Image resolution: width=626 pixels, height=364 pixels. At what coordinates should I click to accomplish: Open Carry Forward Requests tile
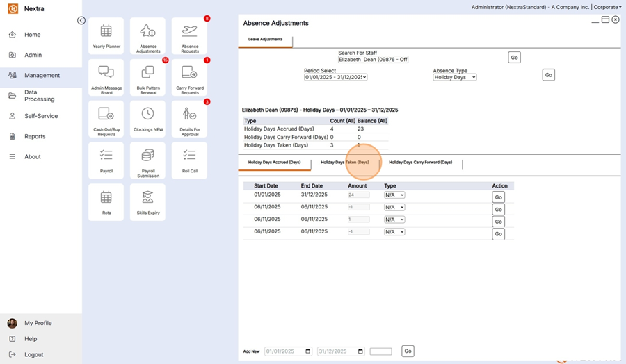pos(189,77)
